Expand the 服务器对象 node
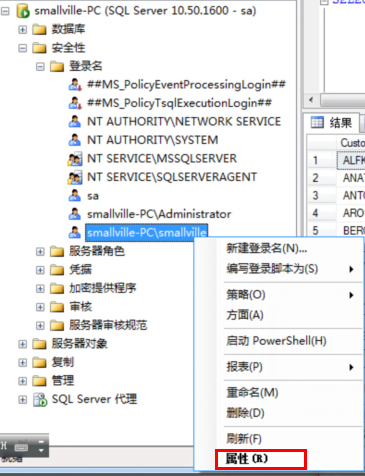The width and height of the screenshot is (365, 476). 22,344
